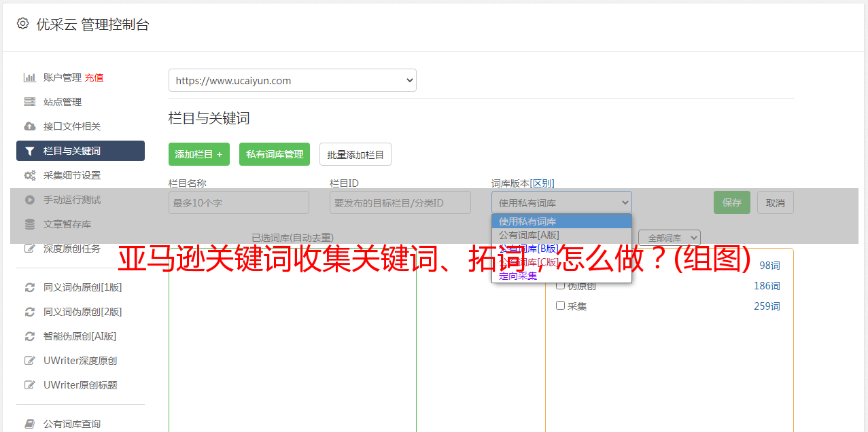Click the book icon for 公有词库查询
Screen dimensions: 868x432
pos(29,424)
